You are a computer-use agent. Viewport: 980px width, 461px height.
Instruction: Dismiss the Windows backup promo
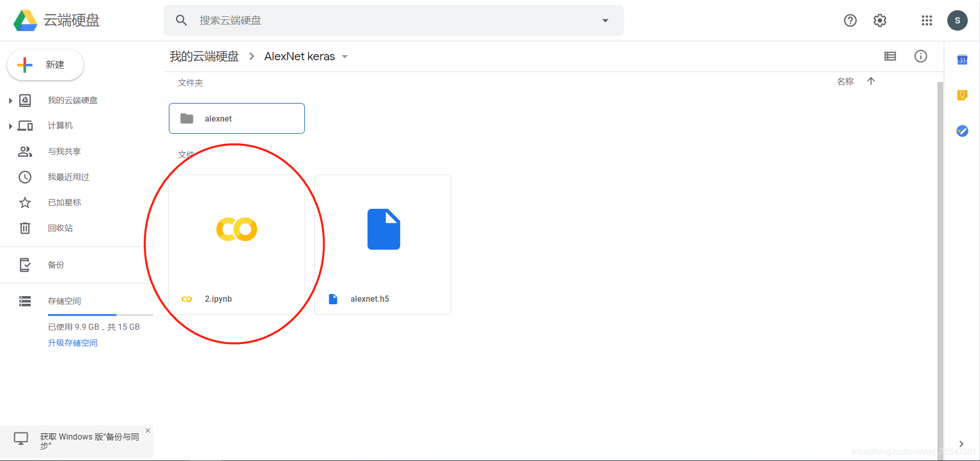tap(148, 431)
